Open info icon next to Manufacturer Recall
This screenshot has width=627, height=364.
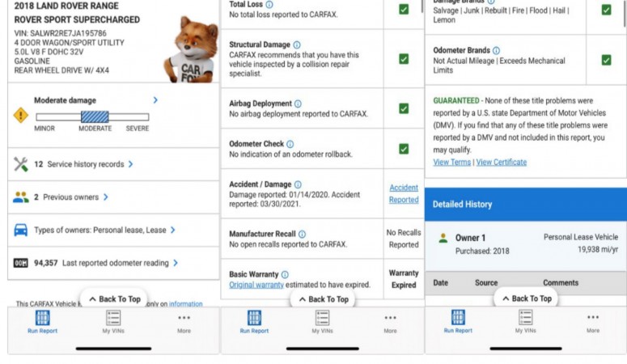point(303,234)
